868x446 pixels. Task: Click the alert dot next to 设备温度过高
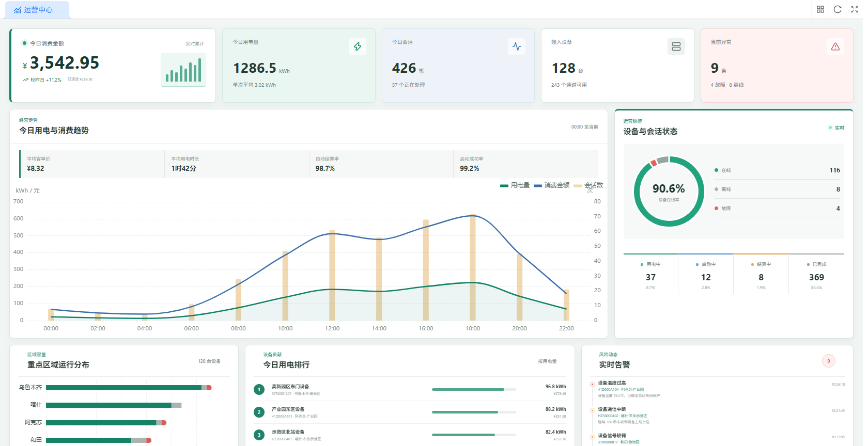click(x=592, y=384)
